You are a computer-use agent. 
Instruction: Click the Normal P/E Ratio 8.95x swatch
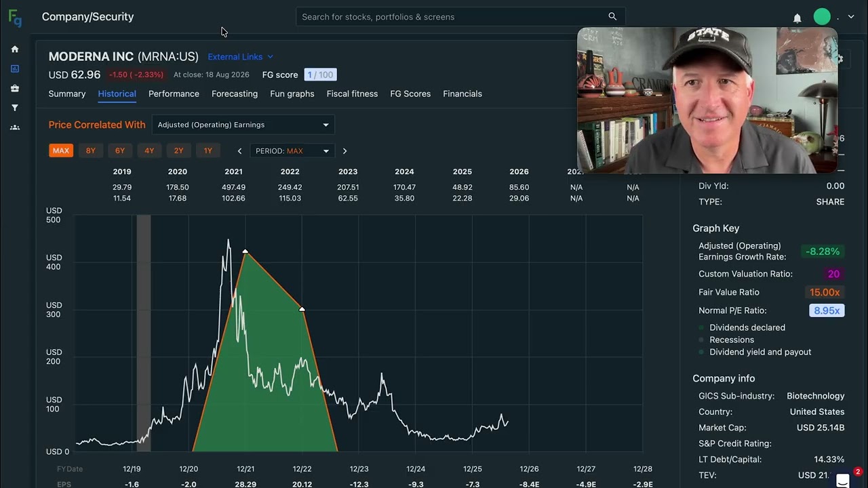tap(827, 310)
